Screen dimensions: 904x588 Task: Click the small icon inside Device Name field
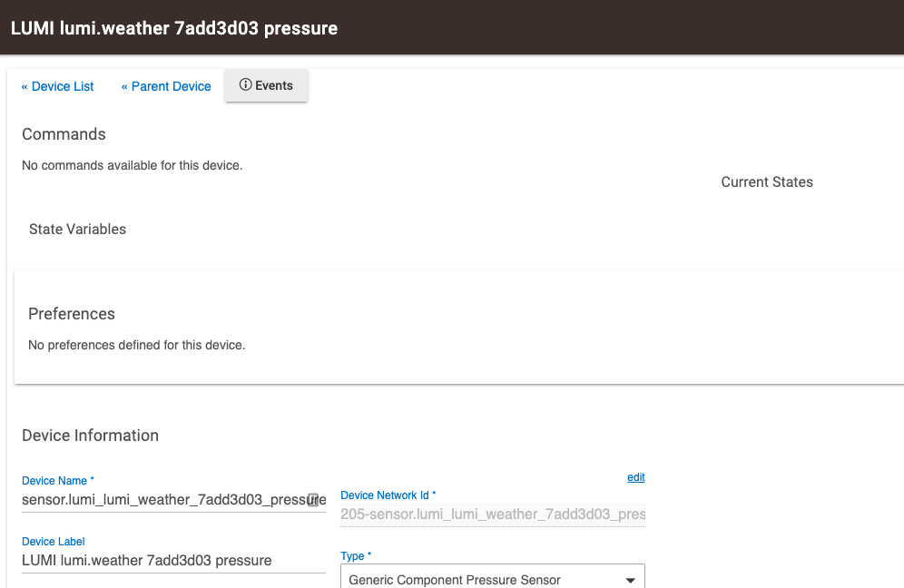(313, 499)
